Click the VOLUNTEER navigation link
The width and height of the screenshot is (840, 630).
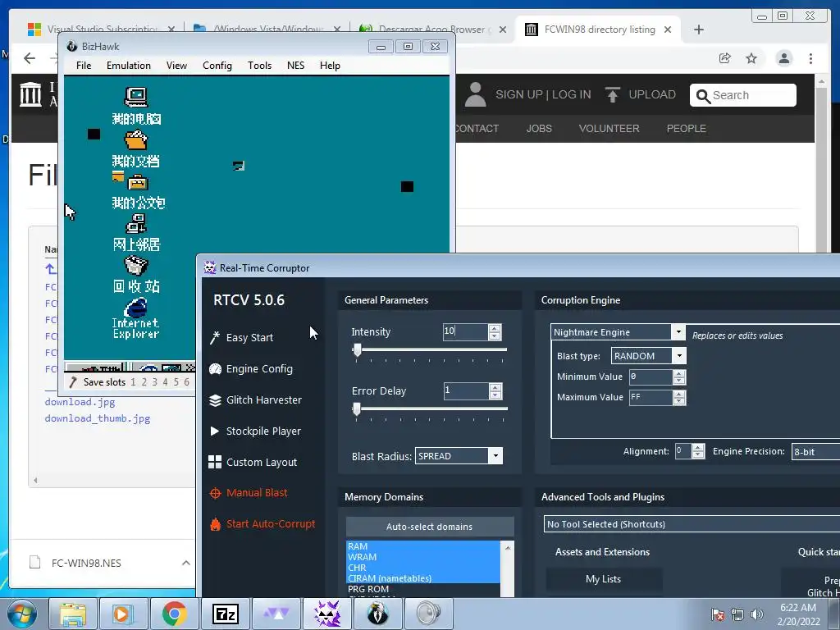[609, 129]
